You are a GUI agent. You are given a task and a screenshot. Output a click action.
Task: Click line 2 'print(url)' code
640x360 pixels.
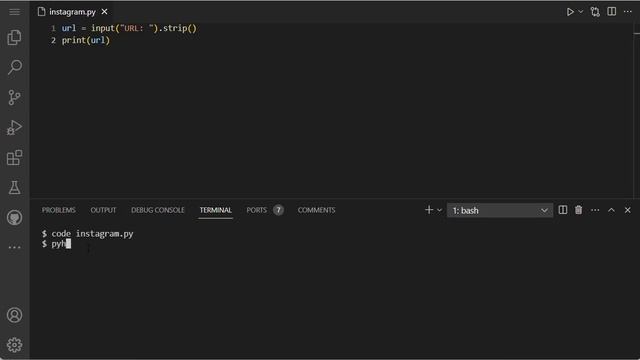click(86, 40)
